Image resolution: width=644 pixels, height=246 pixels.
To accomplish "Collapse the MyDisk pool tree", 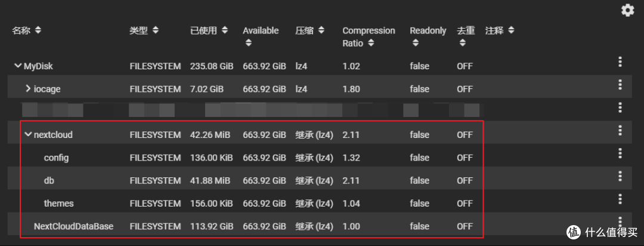I will [x=17, y=66].
